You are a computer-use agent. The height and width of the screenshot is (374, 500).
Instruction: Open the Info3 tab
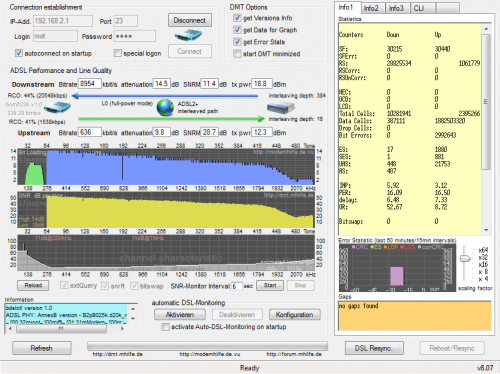[398, 8]
